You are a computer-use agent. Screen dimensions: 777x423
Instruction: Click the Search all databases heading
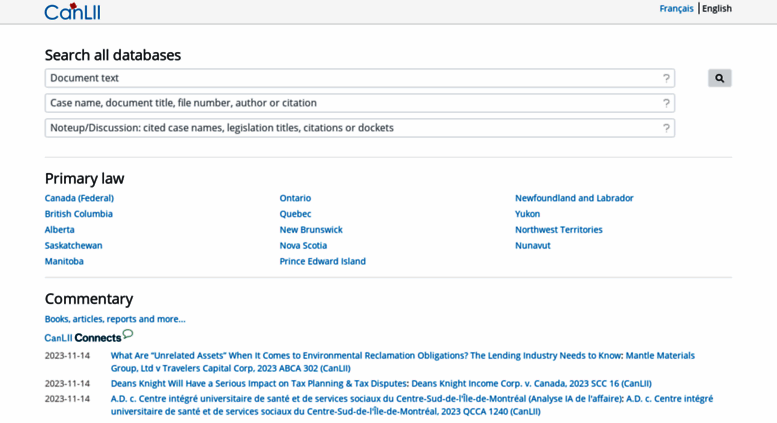113,55
